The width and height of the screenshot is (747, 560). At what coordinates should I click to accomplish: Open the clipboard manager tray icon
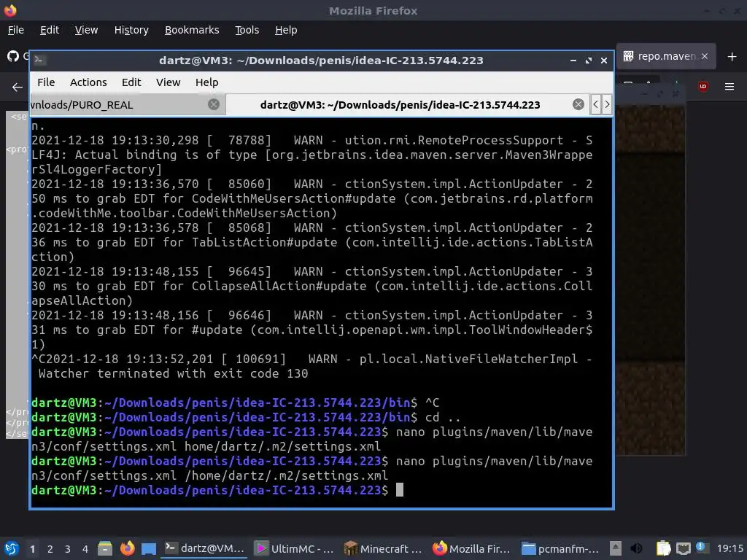[x=663, y=548]
